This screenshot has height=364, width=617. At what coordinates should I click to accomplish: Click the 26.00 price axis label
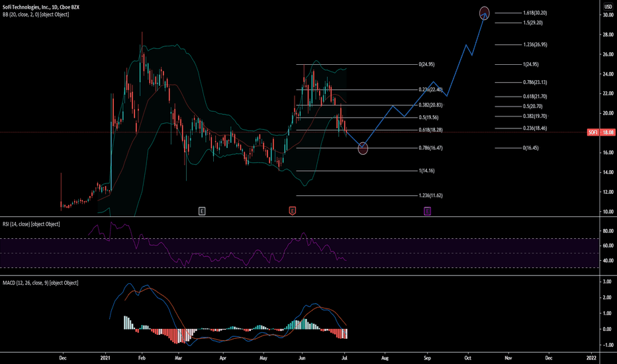tap(608, 54)
